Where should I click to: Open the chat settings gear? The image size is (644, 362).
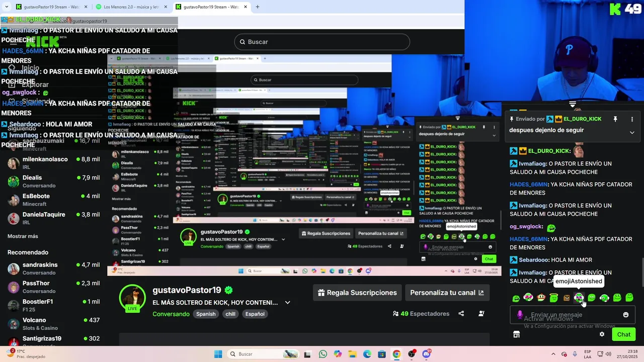point(602,334)
